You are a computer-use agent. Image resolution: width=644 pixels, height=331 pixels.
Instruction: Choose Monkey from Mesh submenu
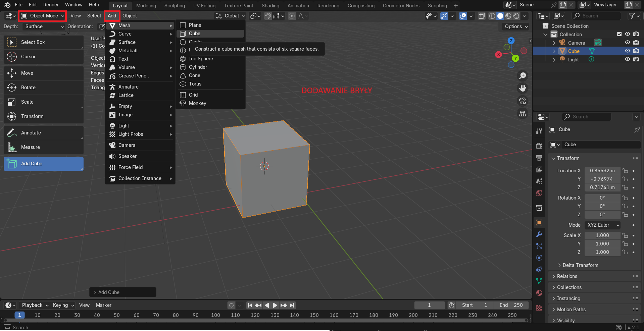tap(210, 103)
